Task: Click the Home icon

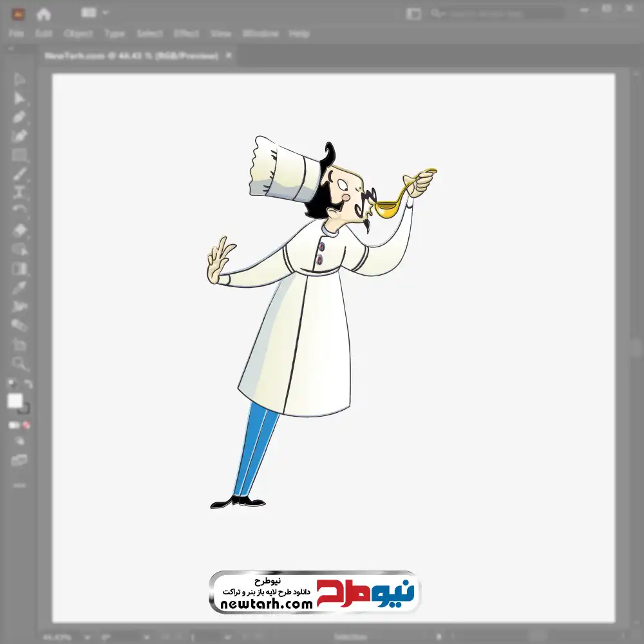Action: 44,13
